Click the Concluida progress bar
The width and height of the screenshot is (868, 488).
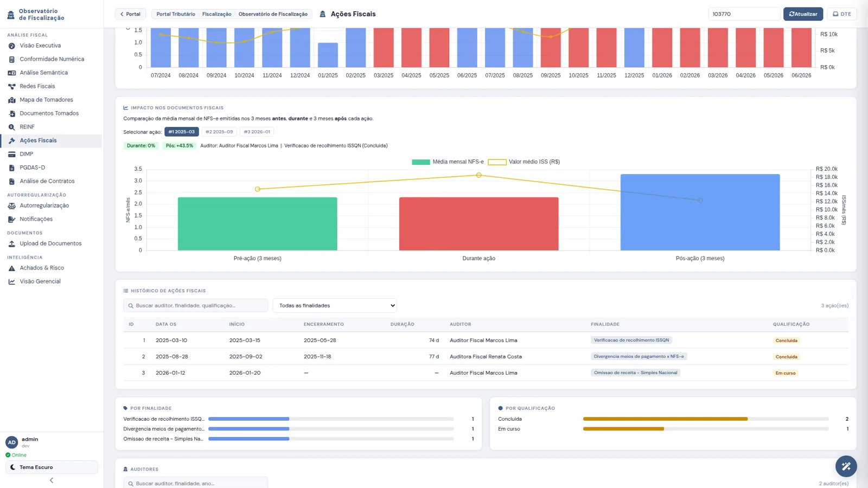pos(706,419)
